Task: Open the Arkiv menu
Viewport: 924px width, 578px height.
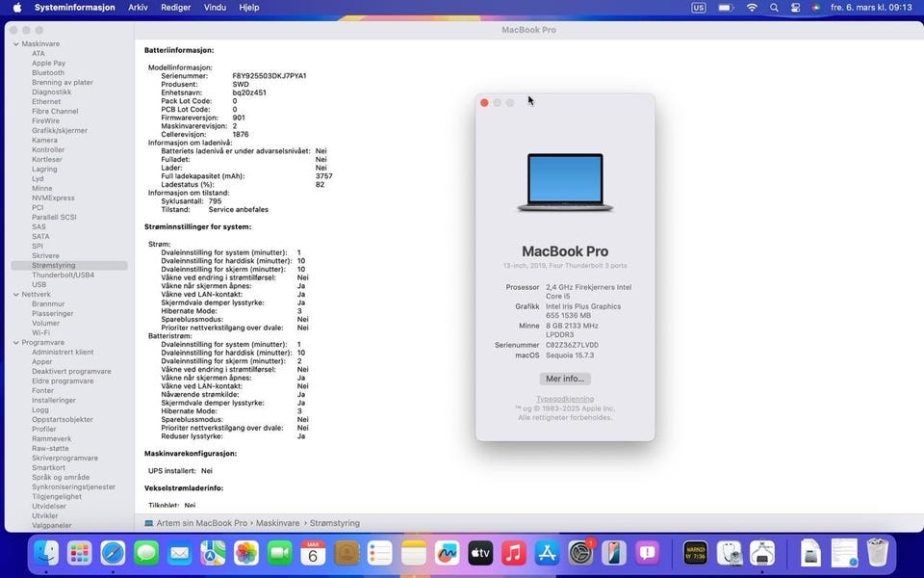Action: [x=138, y=8]
